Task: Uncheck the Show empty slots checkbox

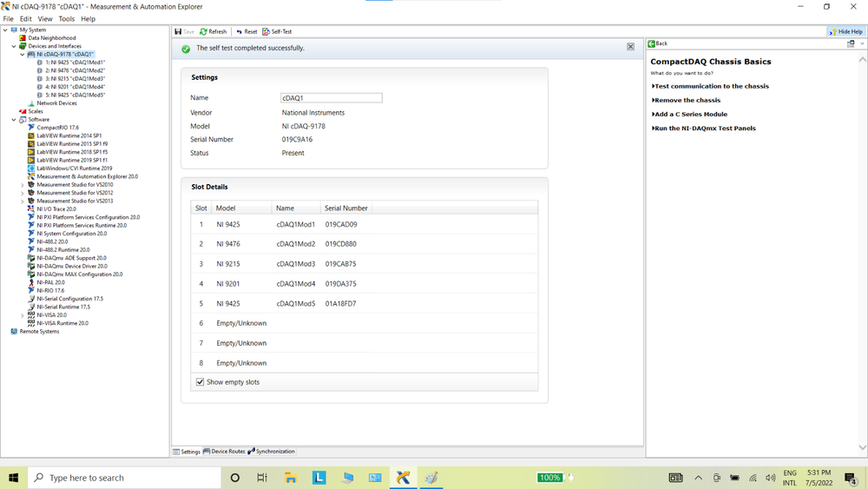Action: click(x=201, y=382)
